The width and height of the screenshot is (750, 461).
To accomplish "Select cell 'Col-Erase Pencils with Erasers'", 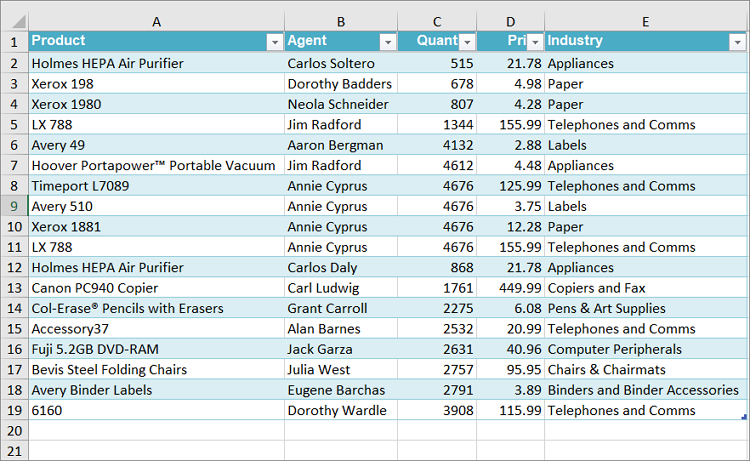I will click(156, 308).
